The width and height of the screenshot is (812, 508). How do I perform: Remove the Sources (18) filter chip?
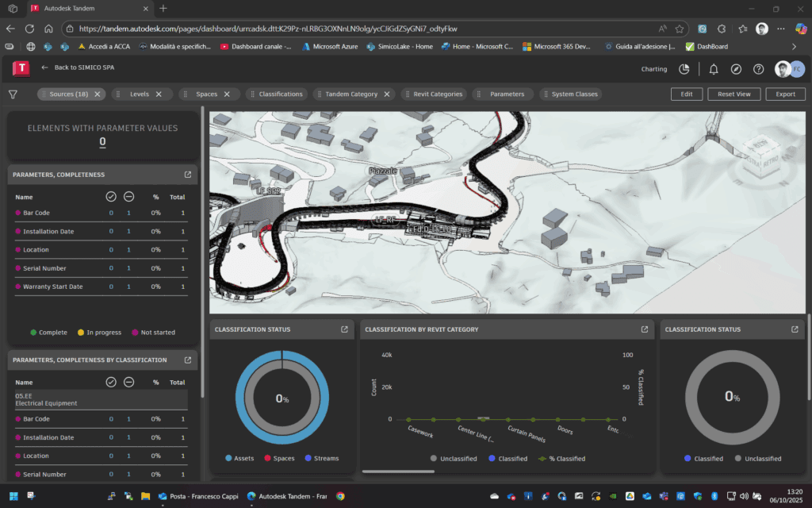[98, 94]
